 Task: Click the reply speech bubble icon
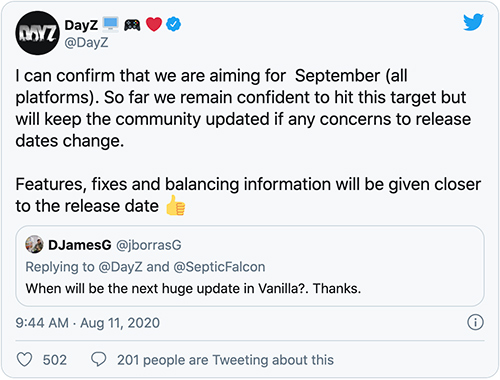coord(99,360)
